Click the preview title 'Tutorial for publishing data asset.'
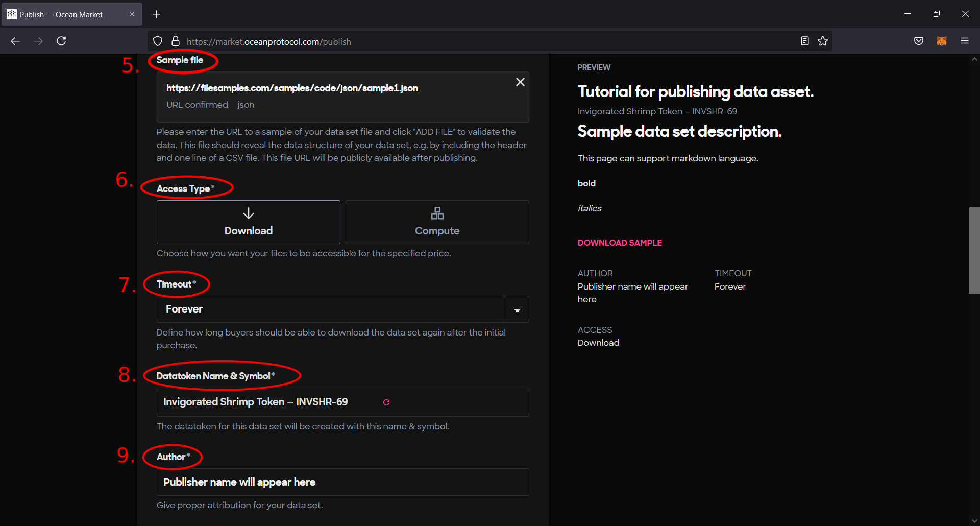Image resolution: width=980 pixels, height=526 pixels. 695,91
